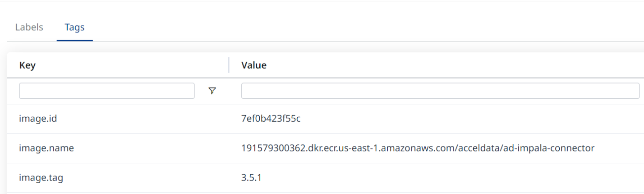Click the tab bar beside Tags
Screen dimensions: 644x194
pos(316,27)
